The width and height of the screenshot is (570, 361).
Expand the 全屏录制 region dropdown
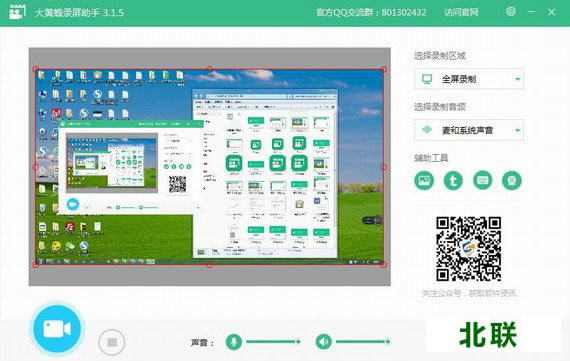469,79
